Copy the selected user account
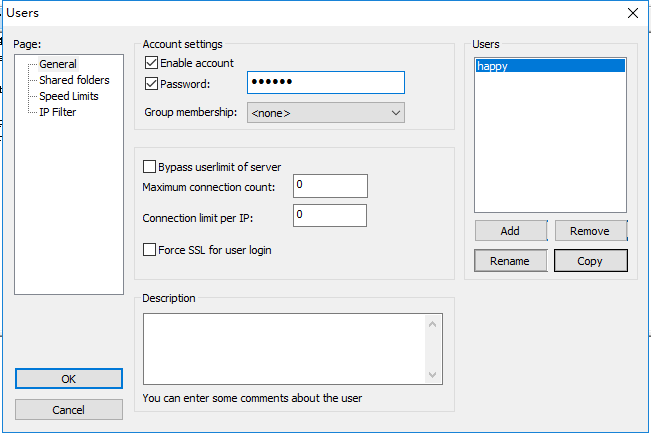651x435 pixels. (x=590, y=261)
